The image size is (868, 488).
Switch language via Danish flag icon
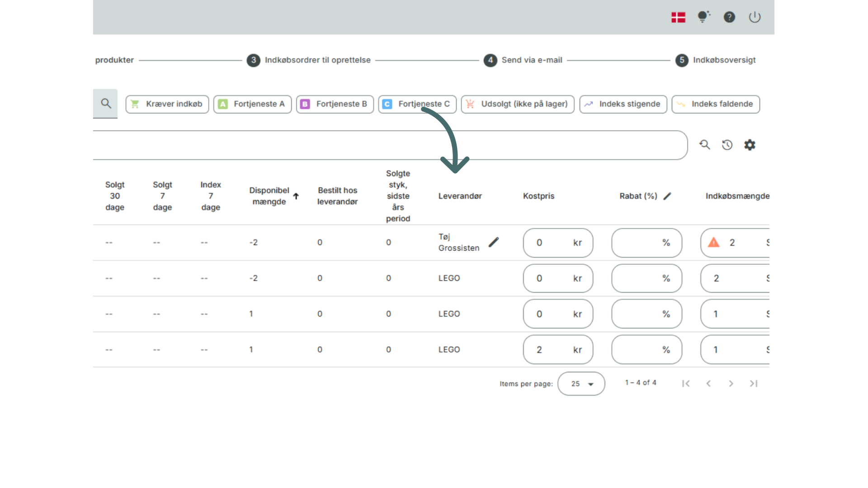(x=678, y=17)
